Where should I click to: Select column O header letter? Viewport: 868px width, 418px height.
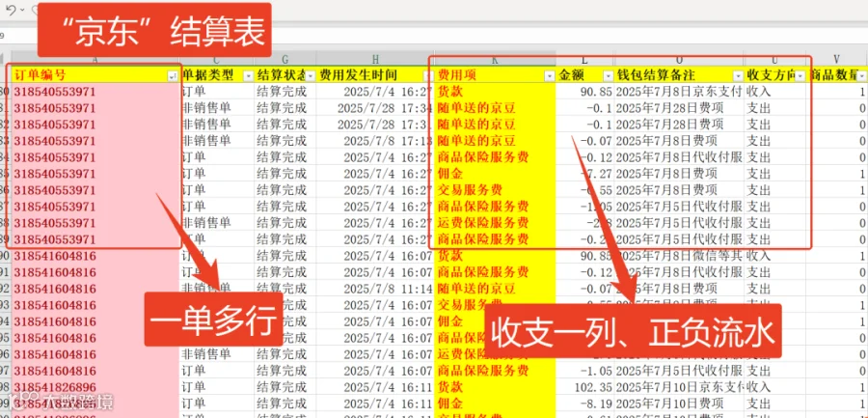pyautogui.click(x=679, y=60)
